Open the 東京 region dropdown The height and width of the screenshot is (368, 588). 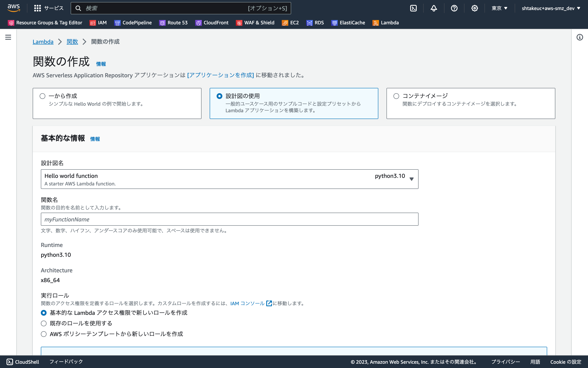point(500,8)
